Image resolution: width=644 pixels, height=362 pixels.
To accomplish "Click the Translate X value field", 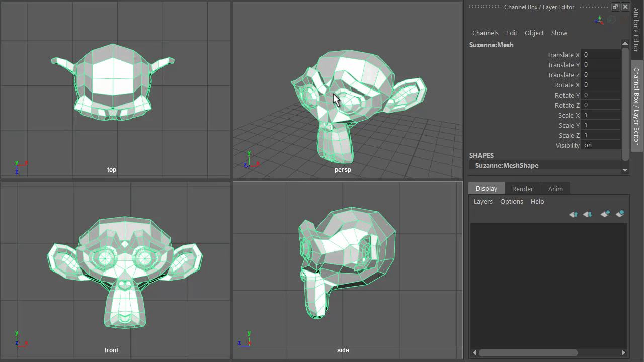I will (601, 55).
